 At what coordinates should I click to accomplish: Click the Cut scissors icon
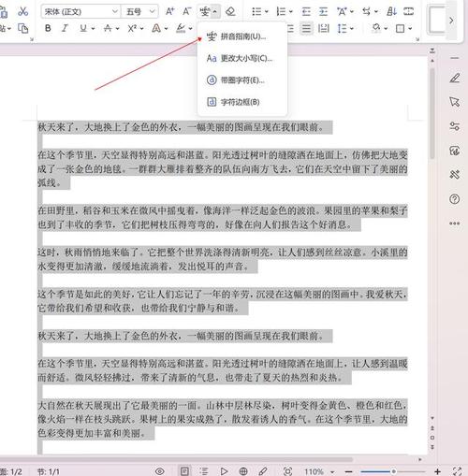(22, 11)
